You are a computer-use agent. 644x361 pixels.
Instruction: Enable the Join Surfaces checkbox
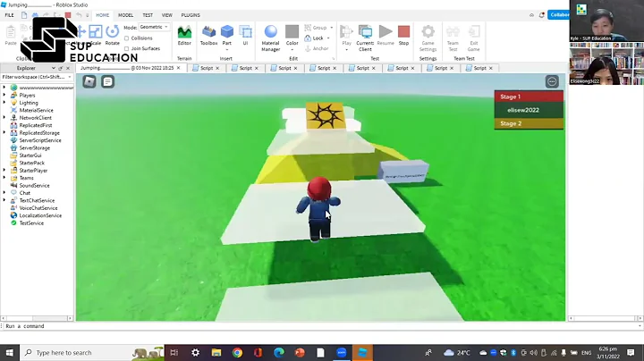pyautogui.click(x=126, y=48)
